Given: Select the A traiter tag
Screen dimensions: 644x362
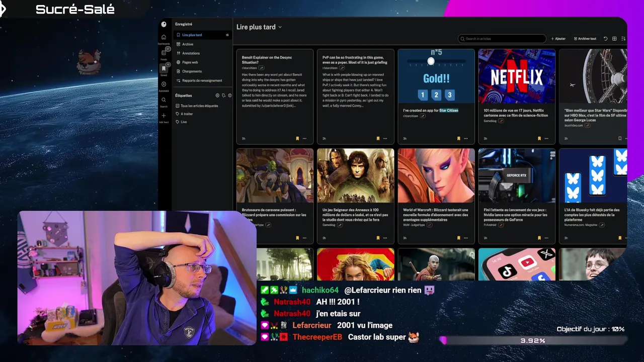Looking at the screenshot, I should click(187, 114).
